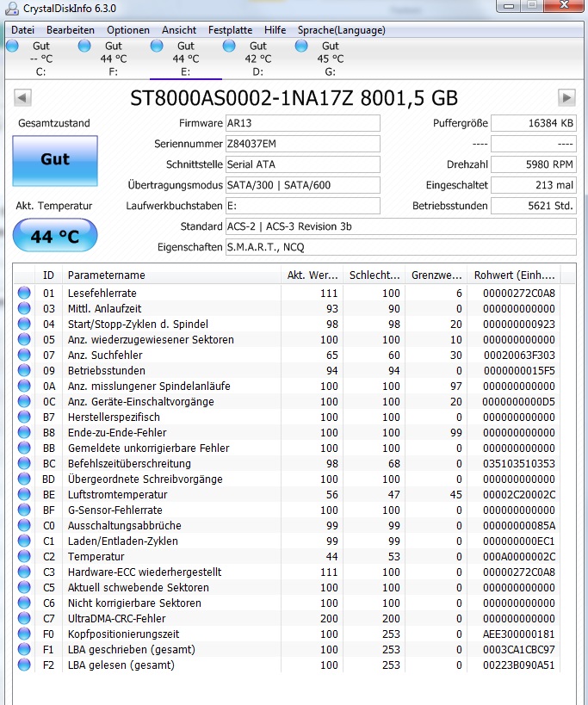Click status icon of Lesefehlerrate row
Viewport: 588px width, 705px height.
point(24,293)
